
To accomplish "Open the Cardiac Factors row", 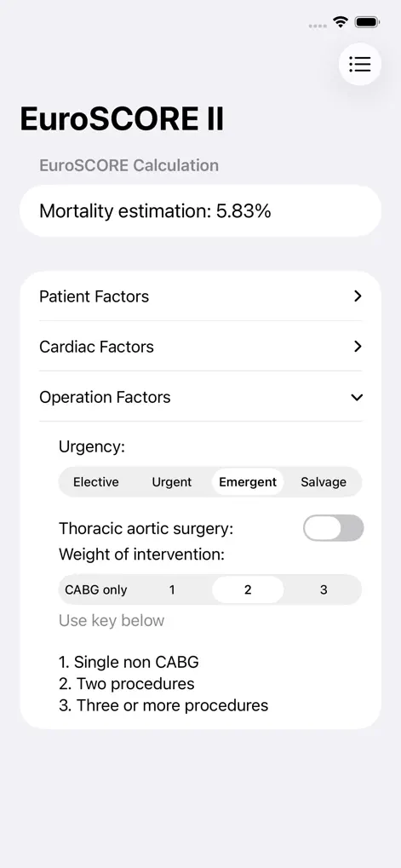I will tap(200, 347).
